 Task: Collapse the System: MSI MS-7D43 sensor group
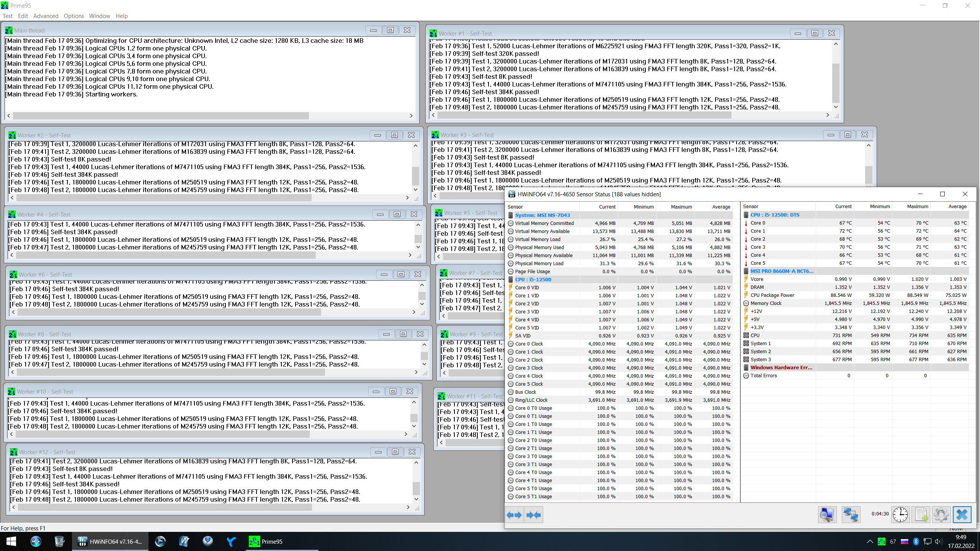[x=542, y=215]
